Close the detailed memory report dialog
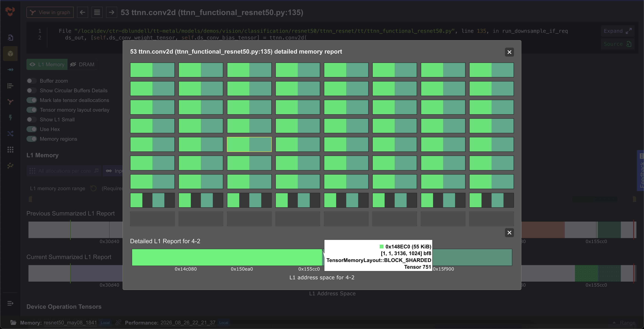644x329 pixels. pos(509,52)
